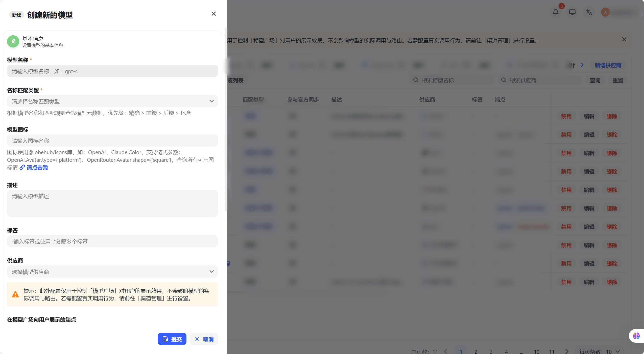Screen dimensions: 644x354
Task: Click the link chain icon before 请点击我
Action: (x=22, y=167)
